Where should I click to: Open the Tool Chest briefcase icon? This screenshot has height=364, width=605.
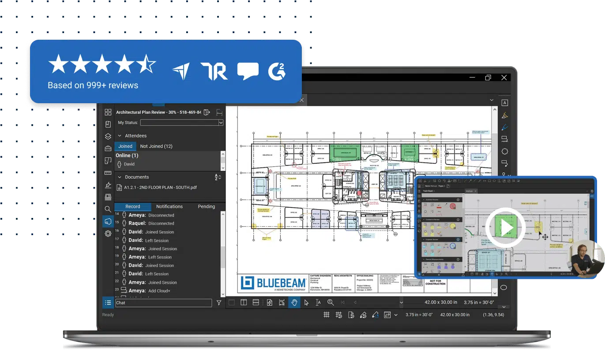click(108, 148)
